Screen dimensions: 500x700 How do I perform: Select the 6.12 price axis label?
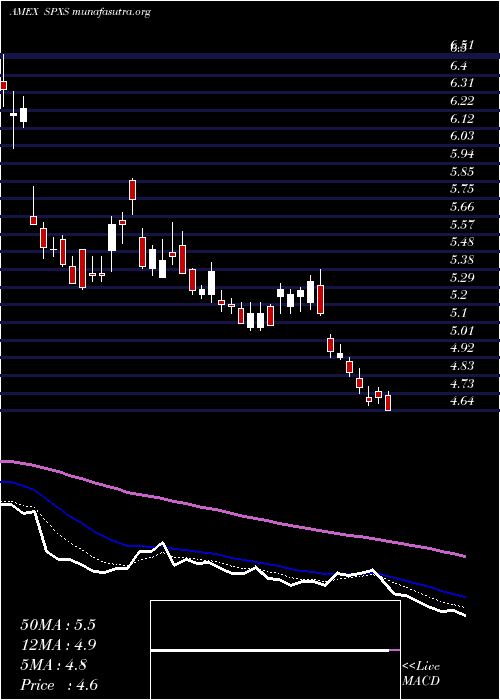(462, 119)
